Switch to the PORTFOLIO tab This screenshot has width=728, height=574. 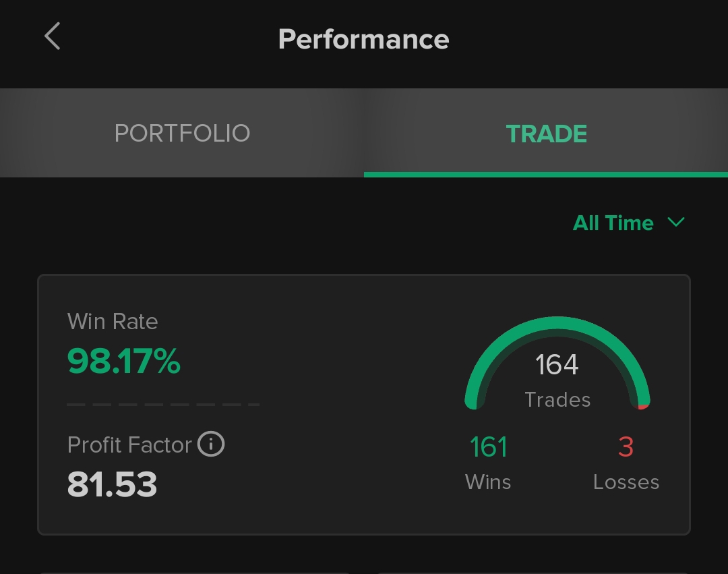pos(182,134)
